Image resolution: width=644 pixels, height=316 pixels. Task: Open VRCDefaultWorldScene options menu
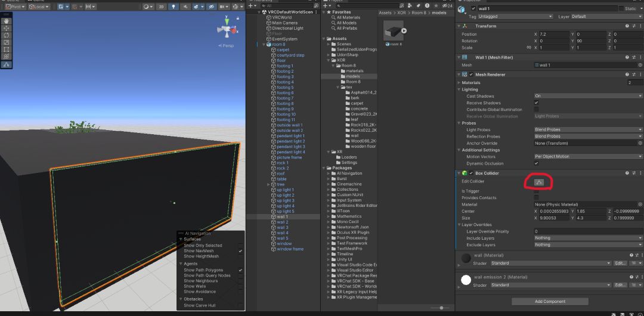click(317, 12)
